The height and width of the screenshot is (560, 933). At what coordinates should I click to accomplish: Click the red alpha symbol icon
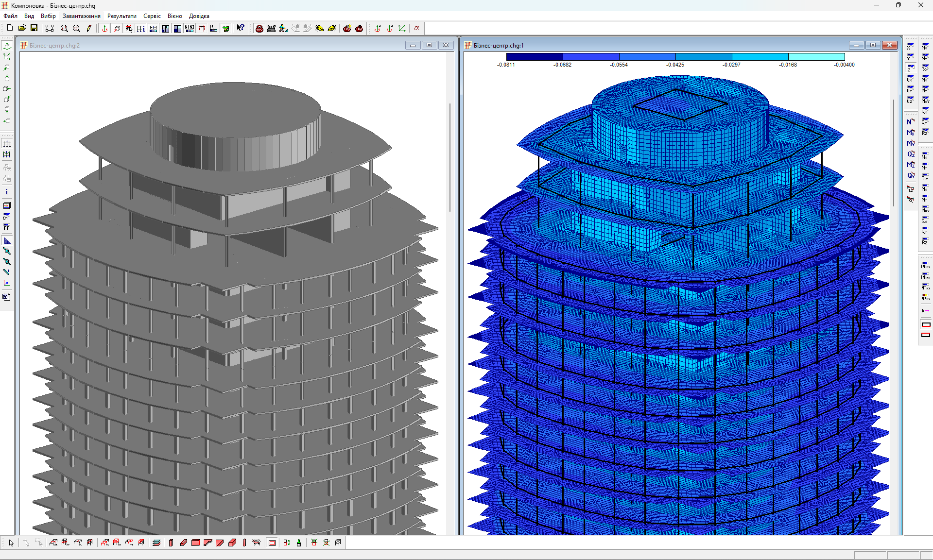(x=416, y=28)
